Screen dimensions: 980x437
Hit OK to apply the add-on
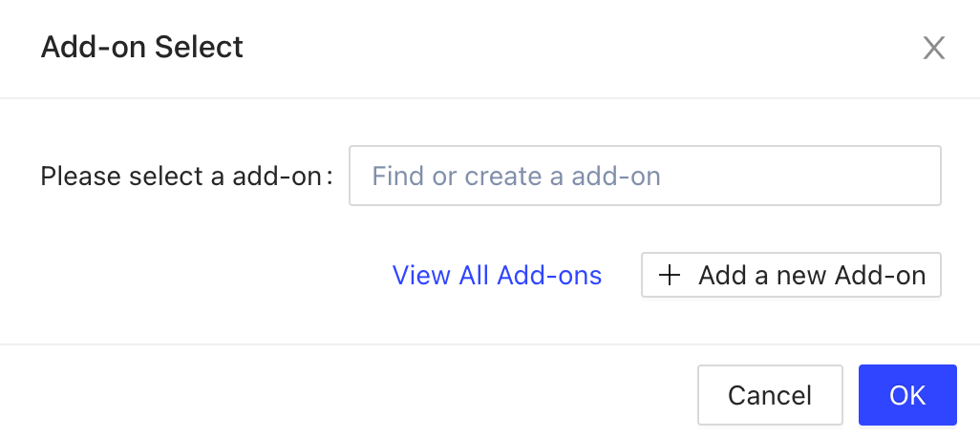pos(906,395)
